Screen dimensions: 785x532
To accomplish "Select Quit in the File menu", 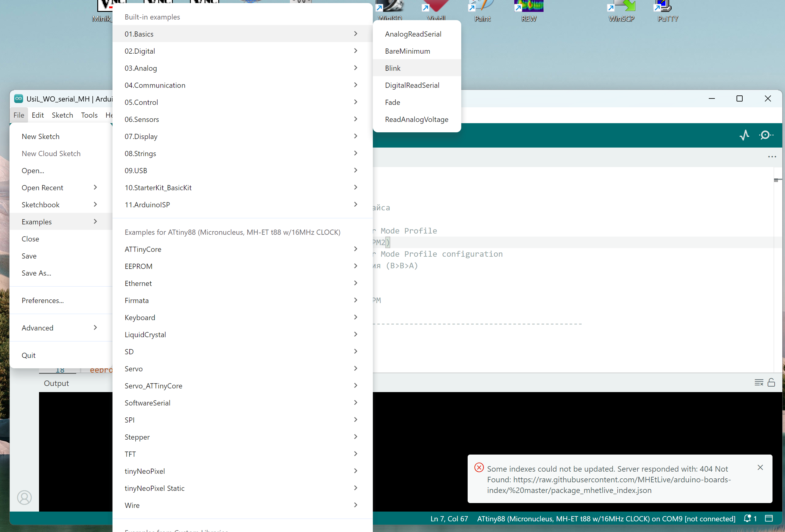I will [61, 355].
